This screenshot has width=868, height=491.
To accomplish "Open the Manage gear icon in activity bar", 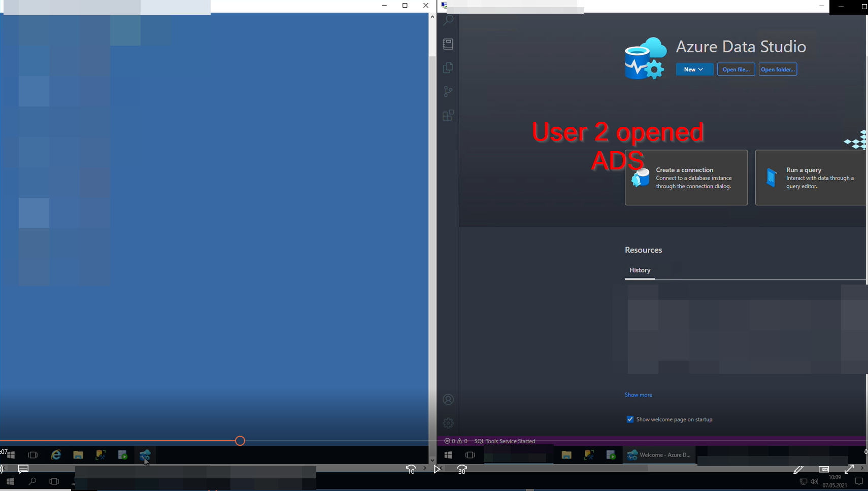I will (x=448, y=423).
